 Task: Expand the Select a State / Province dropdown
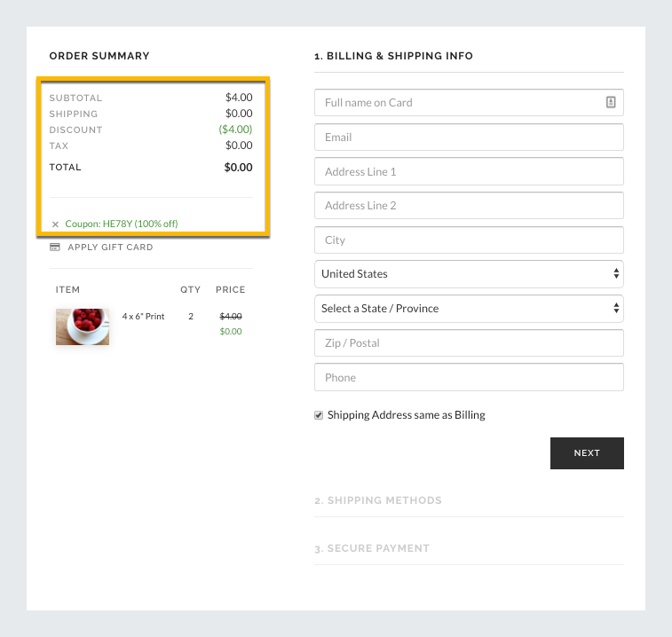(x=469, y=309)
